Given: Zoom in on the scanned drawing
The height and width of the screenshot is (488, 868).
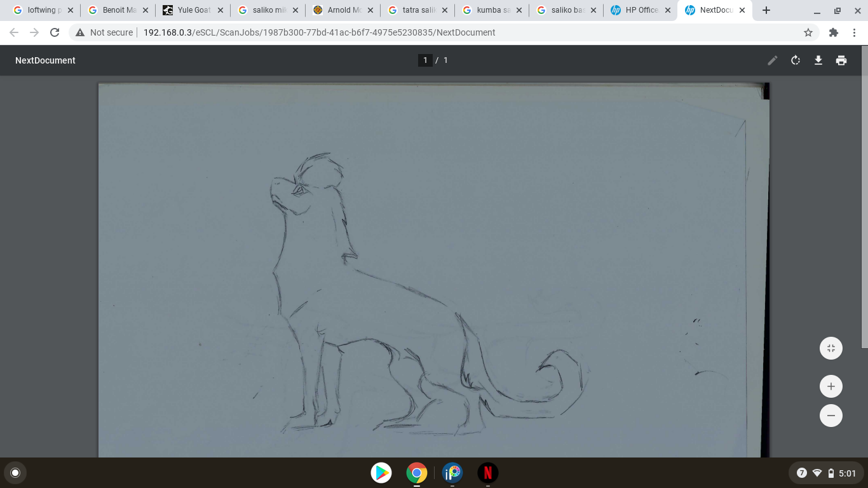Looking at the screenshot, I should pyautogui.click(x=831, y=386).
